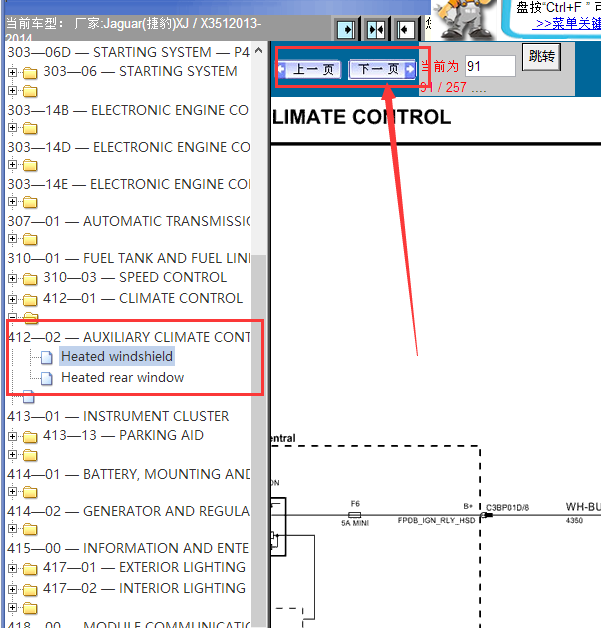This screenshot has width=601, height=628.
Task: Go to previous page with 上一页 button
Action: tap(309, 70)
